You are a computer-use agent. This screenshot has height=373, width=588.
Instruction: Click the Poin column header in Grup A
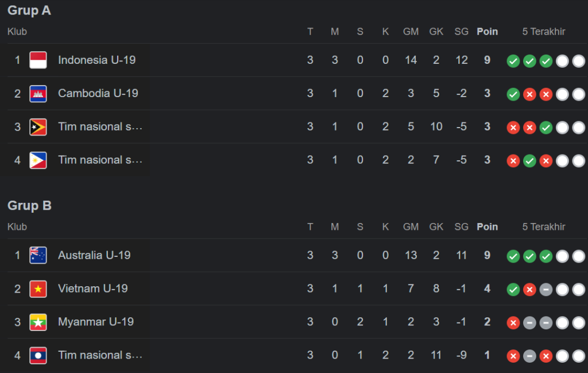click(x=487, y=32)
